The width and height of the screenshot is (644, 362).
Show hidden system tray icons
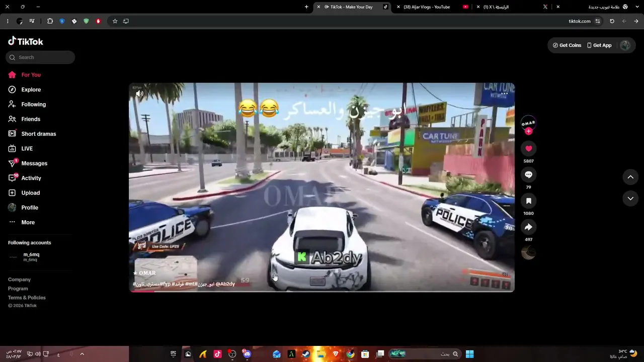82,354
